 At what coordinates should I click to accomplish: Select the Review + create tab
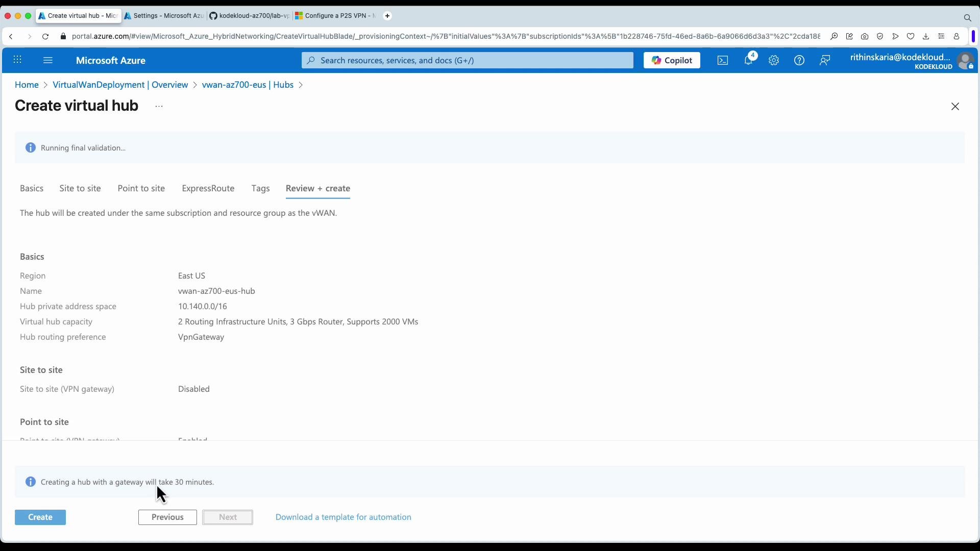coord(318,188)
